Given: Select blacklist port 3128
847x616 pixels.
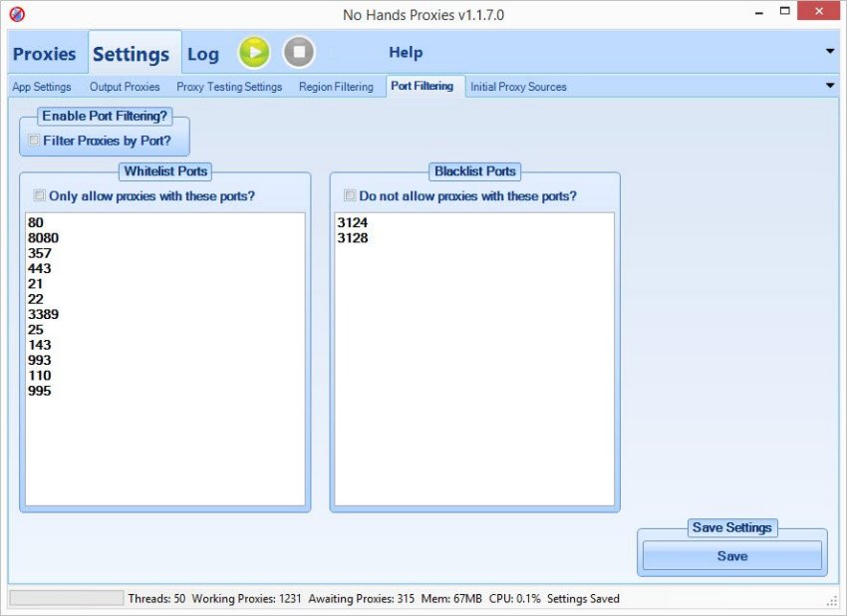Looking at the screenshot, I should pyautogui.click(x=353, y=238).
